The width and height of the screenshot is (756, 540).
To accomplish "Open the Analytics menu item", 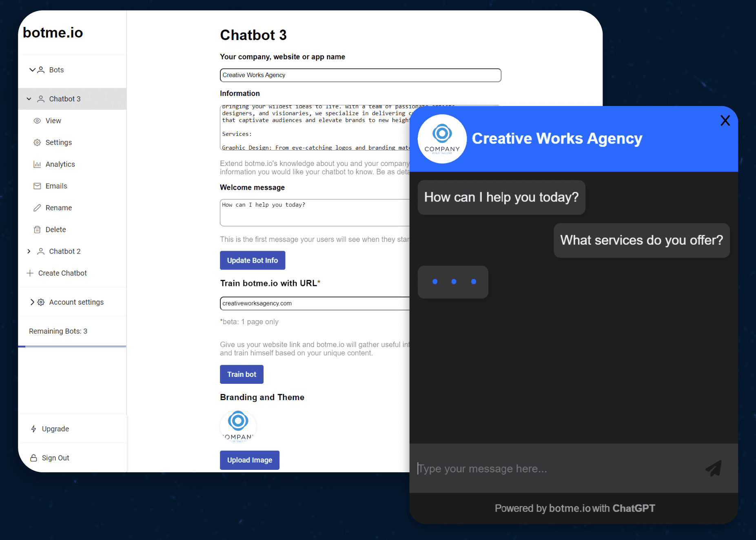I will click(x=60, y=164).
